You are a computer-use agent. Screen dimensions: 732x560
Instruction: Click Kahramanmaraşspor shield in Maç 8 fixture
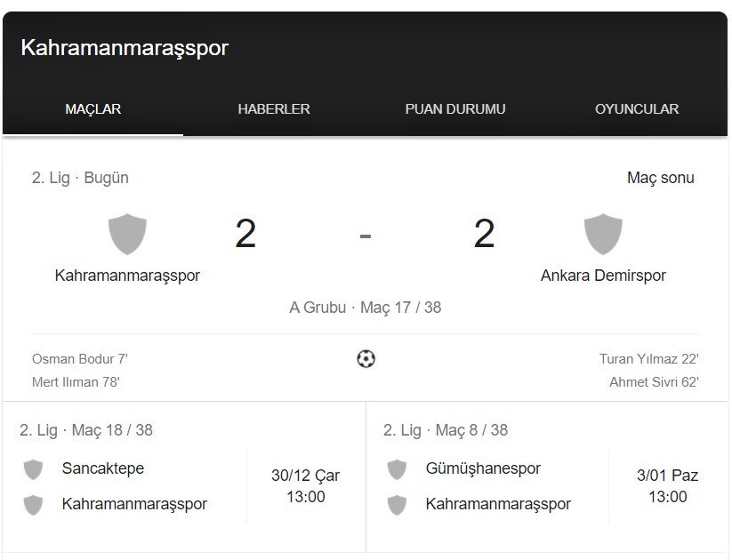[398, 505]
